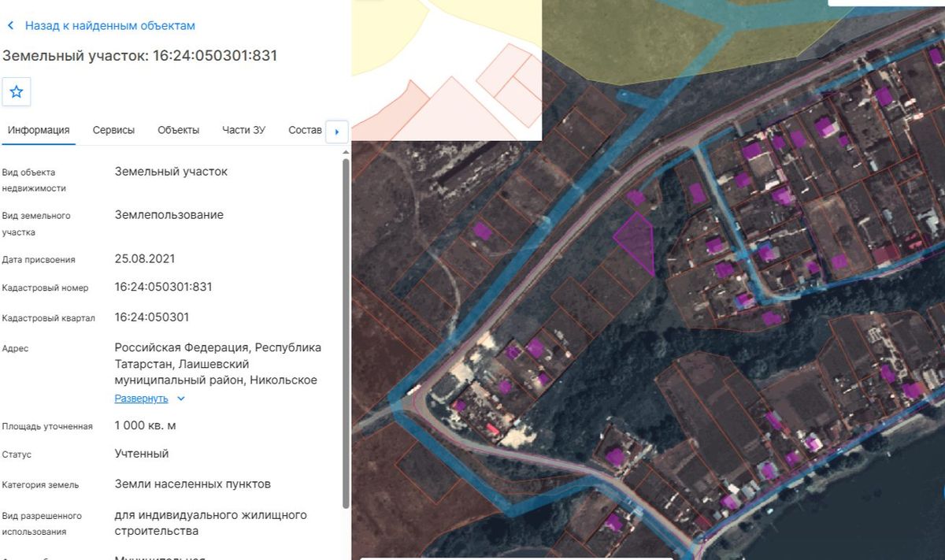Image resolution: width=945 pixels, height=560 pixels.
Task: Click the status value 'Учтенный'
Action: click(142, 454)
